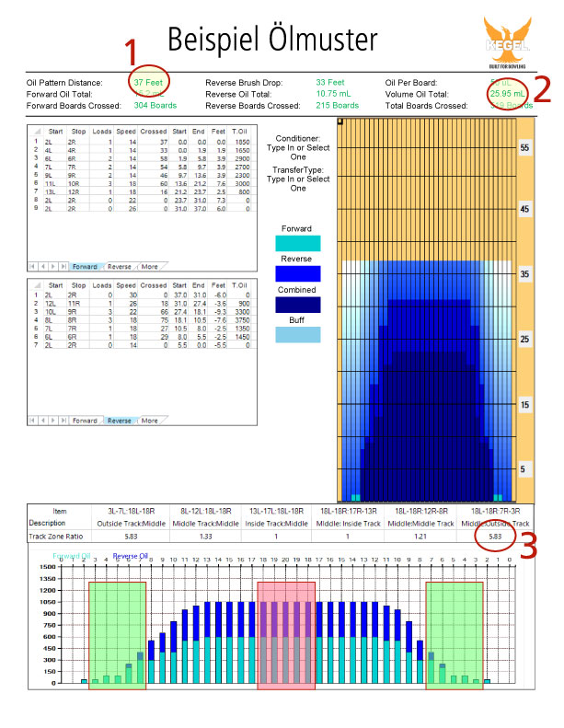Click next sheet arrow beside the active Forward tab

53,267
